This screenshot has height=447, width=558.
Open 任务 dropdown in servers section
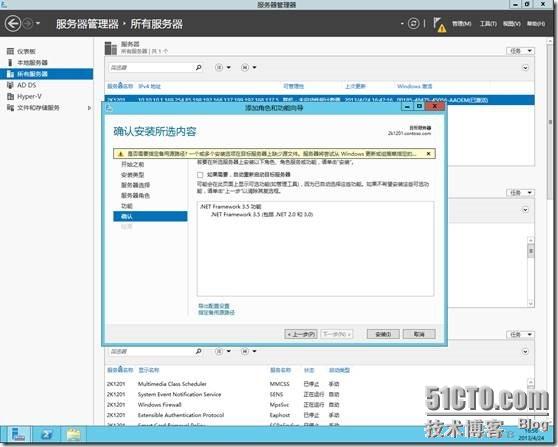coord(521,51)
